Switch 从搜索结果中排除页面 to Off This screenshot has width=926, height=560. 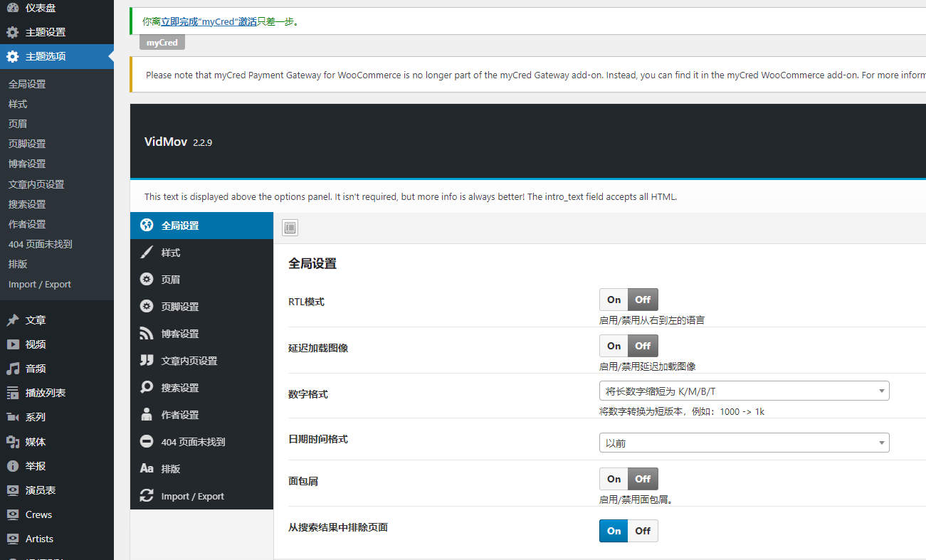643,531
